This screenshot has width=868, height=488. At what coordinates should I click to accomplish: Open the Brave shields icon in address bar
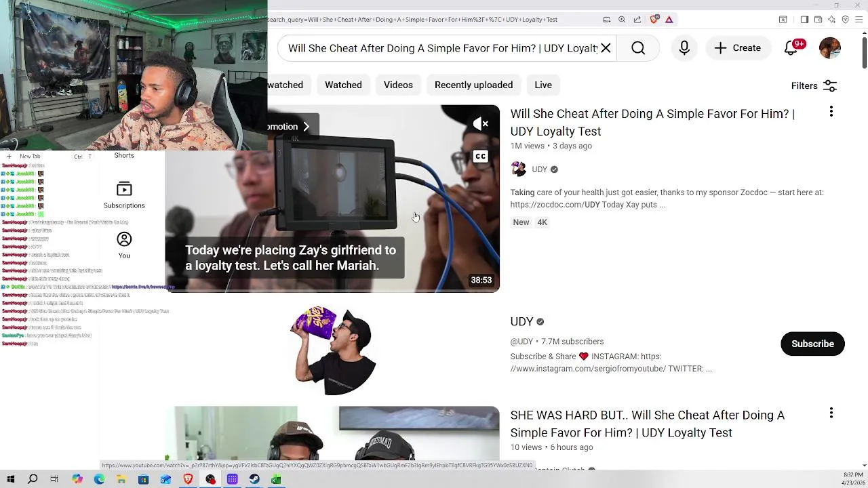(654, 20)
